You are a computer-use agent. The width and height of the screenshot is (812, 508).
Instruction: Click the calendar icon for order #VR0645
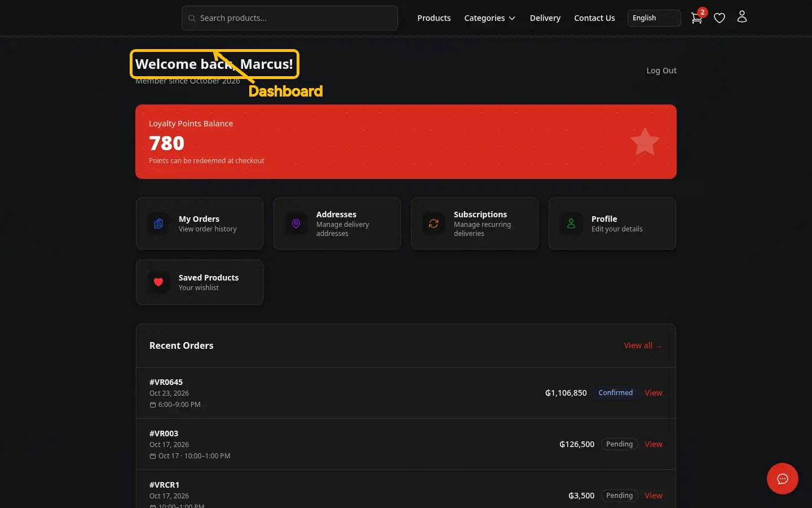pyautogui.click(x=152, y=405)
